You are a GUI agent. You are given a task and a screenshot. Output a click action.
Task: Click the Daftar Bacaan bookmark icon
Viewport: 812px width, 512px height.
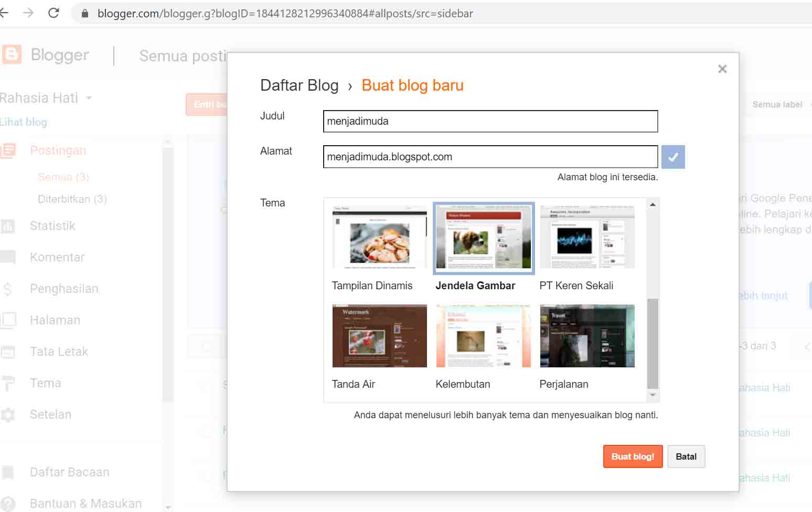[x=8, y=473]
